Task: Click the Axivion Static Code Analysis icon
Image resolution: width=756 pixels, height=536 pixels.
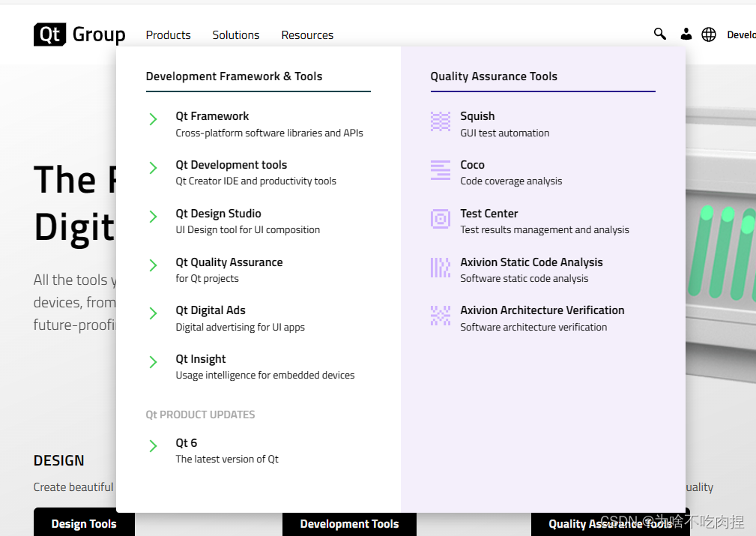Action: click(441, 268)
